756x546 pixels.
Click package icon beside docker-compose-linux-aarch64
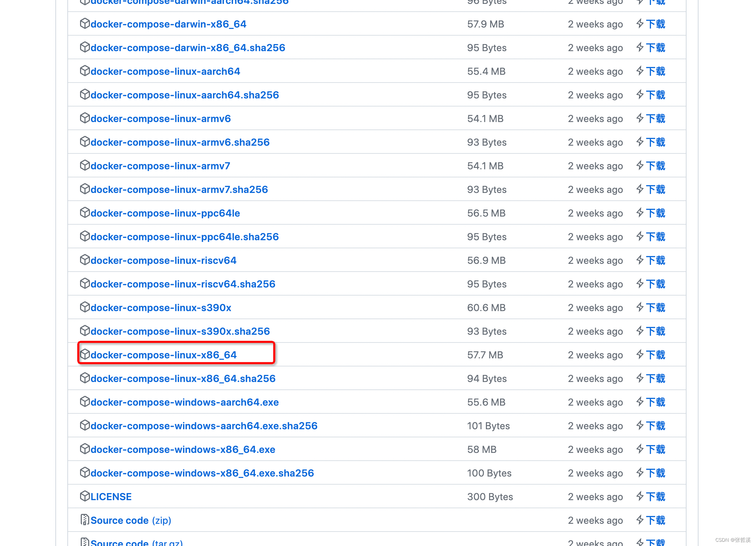coord(85,71)
